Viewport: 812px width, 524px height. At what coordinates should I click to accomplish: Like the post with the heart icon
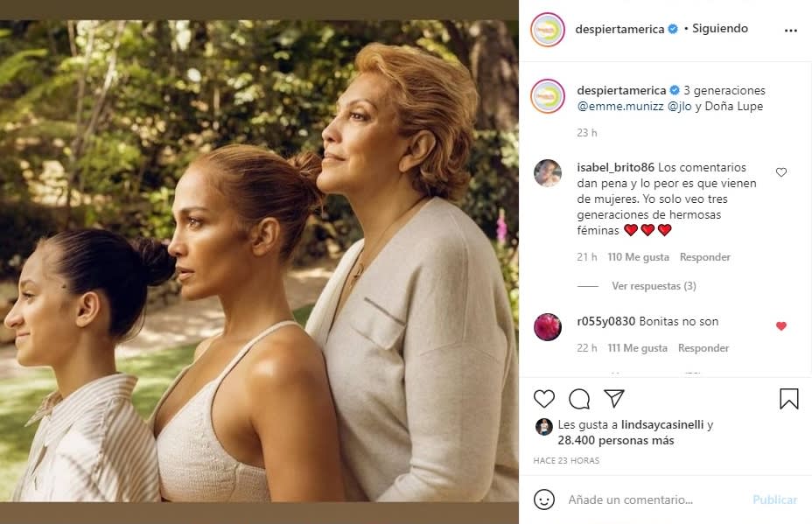click(544, 399)
